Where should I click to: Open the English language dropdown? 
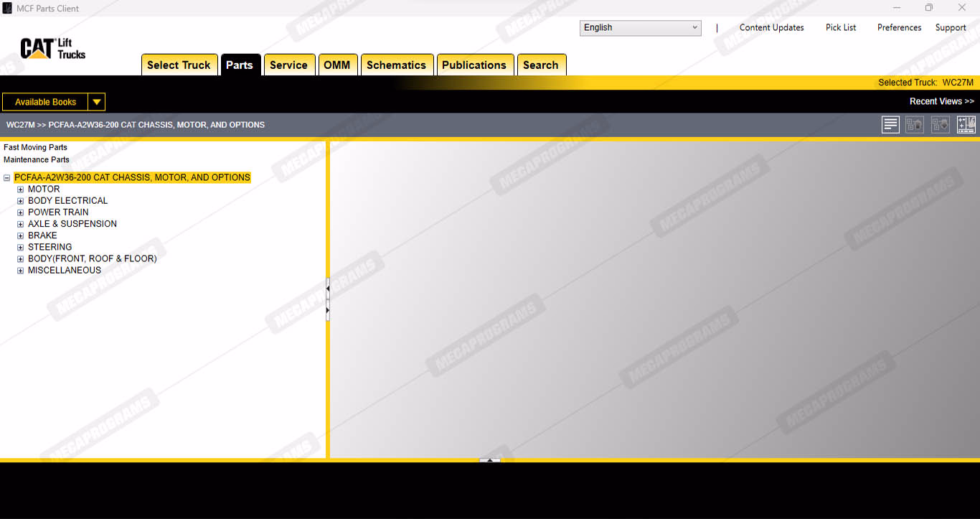click(640, 28)
